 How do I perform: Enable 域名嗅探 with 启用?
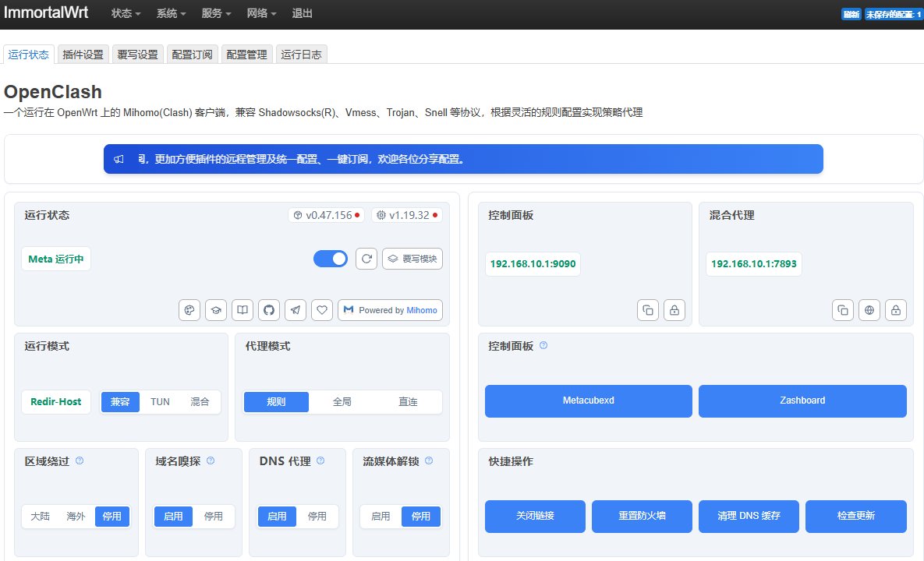(x=173, y=517)
